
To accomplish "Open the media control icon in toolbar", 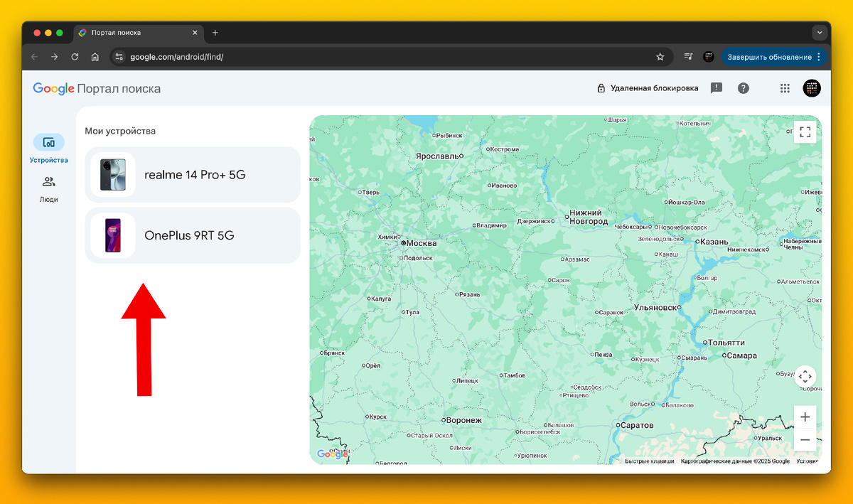I will (x=688, y=57).
